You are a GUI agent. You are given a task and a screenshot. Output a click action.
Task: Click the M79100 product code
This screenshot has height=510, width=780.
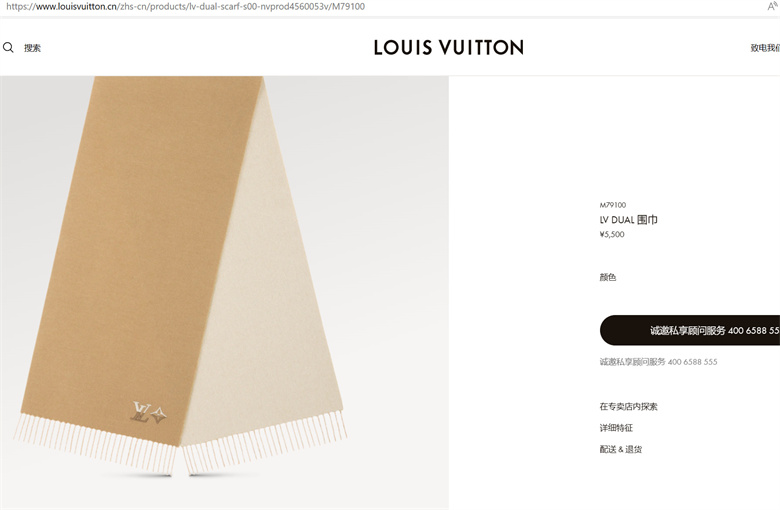[613, 205]
